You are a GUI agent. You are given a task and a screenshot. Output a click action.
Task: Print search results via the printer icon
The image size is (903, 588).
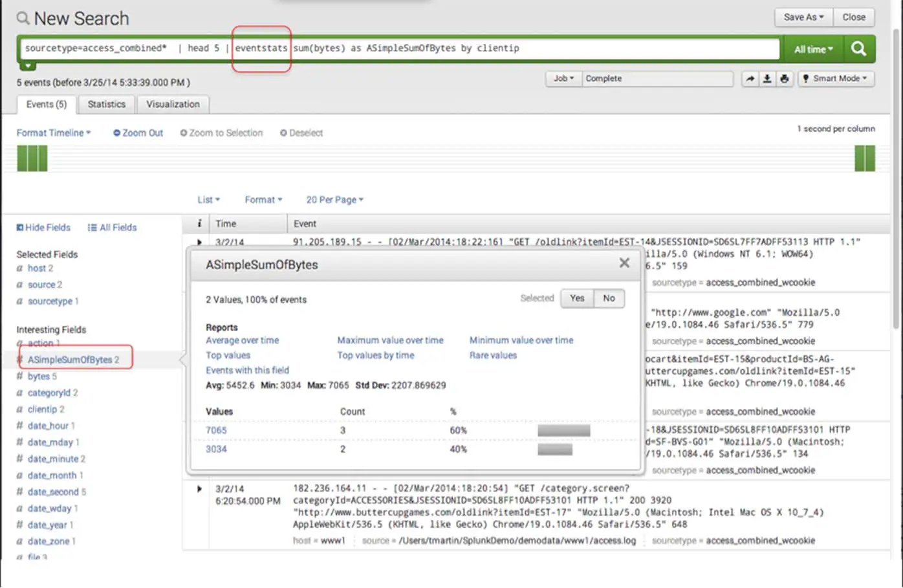784,78
